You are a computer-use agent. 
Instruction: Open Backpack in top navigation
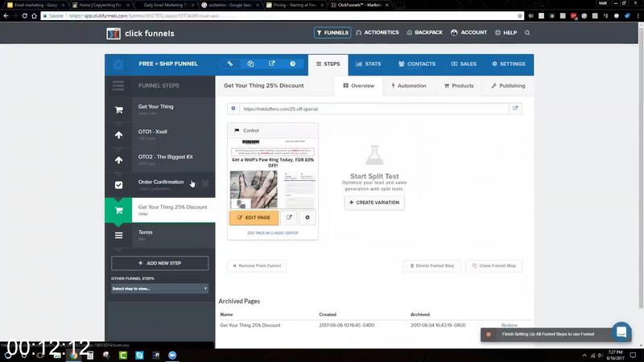point(424,32)
